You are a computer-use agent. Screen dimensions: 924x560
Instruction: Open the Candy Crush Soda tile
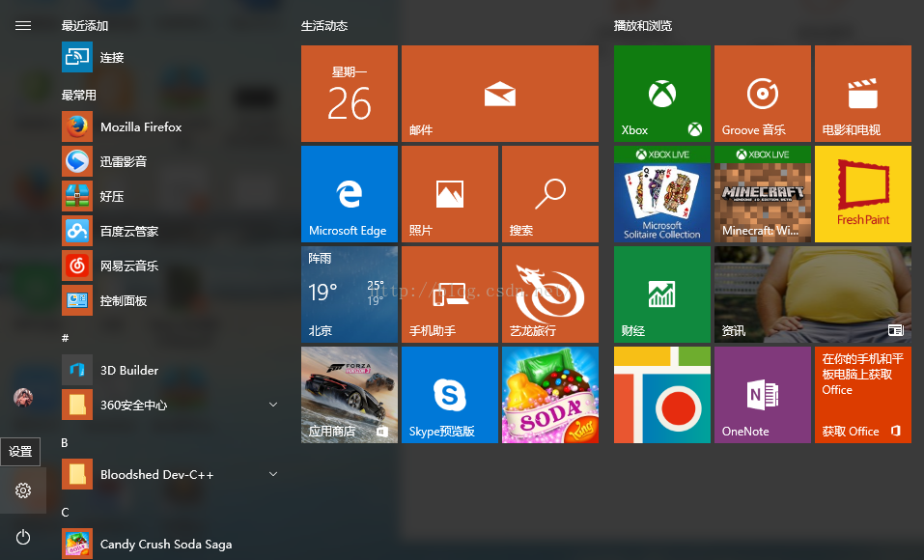[550, 395]
